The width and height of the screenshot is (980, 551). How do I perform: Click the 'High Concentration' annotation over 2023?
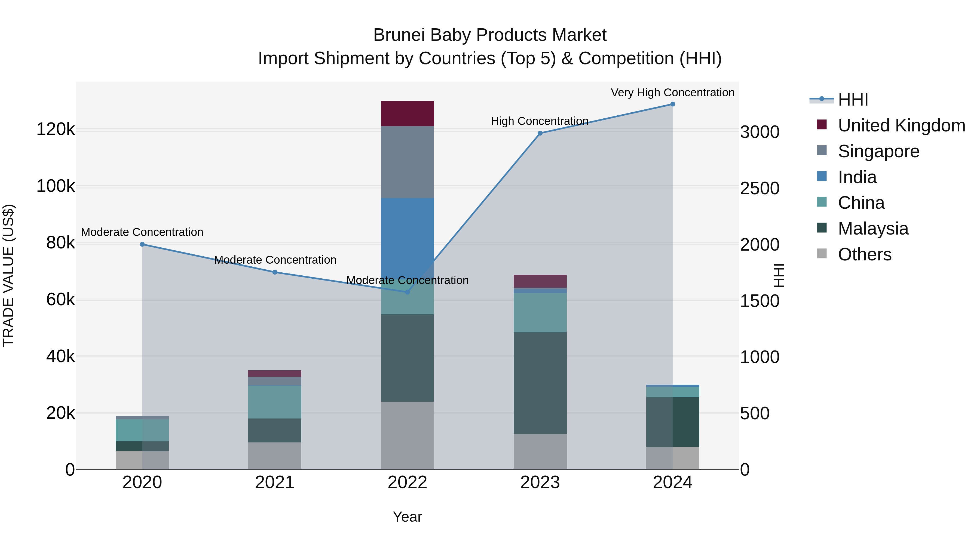pyautogui.click(x=540, y=121)
